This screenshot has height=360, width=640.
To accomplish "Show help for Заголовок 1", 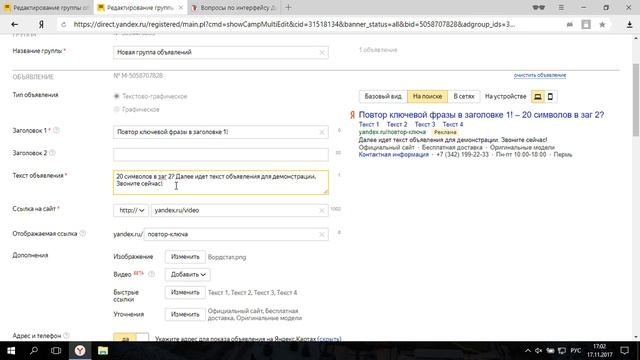I will point(56,130).
